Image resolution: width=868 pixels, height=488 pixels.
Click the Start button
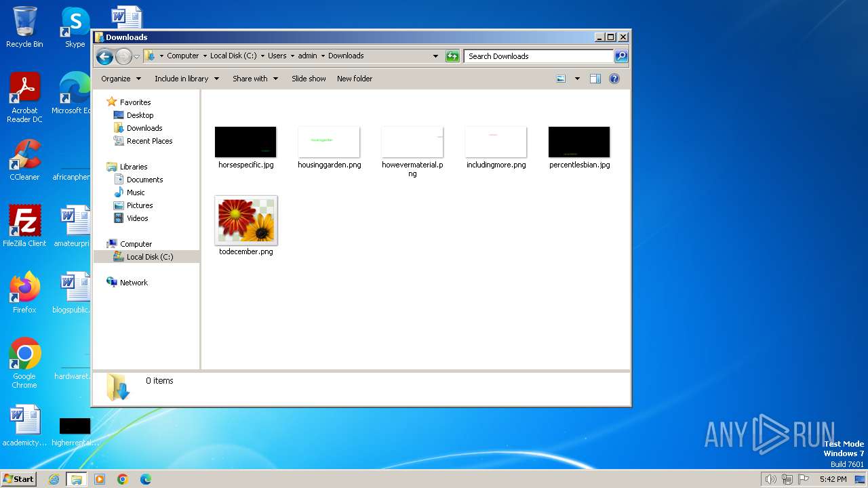[19, 479]
